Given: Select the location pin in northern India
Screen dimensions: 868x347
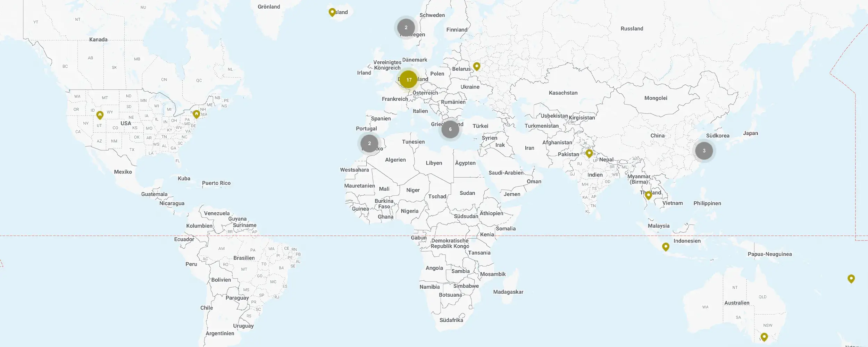Looking at the screenshot, I should [x=589, y=153].
